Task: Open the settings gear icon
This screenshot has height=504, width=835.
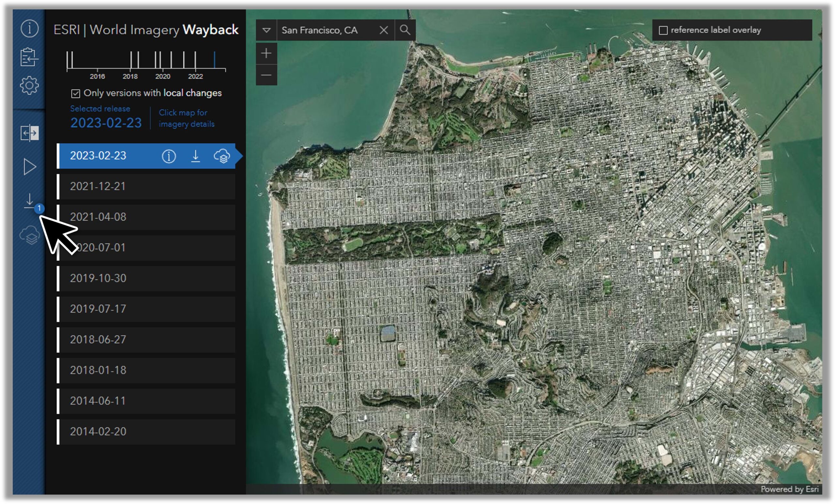Action: click(29, 85)
